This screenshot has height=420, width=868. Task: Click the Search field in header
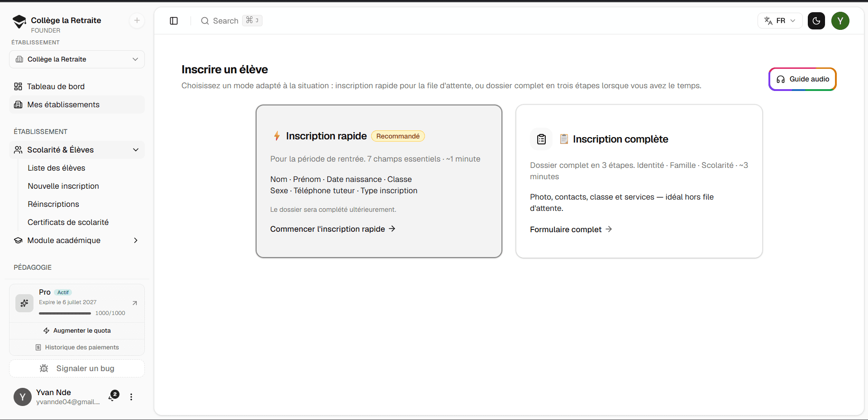pos(231,21)
